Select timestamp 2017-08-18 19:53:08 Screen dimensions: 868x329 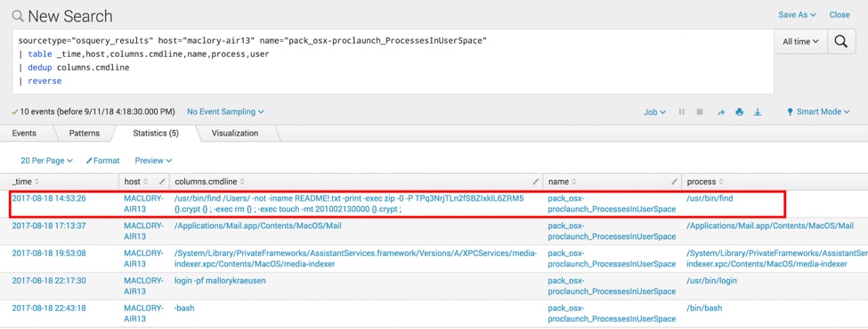tap(49, 253)
